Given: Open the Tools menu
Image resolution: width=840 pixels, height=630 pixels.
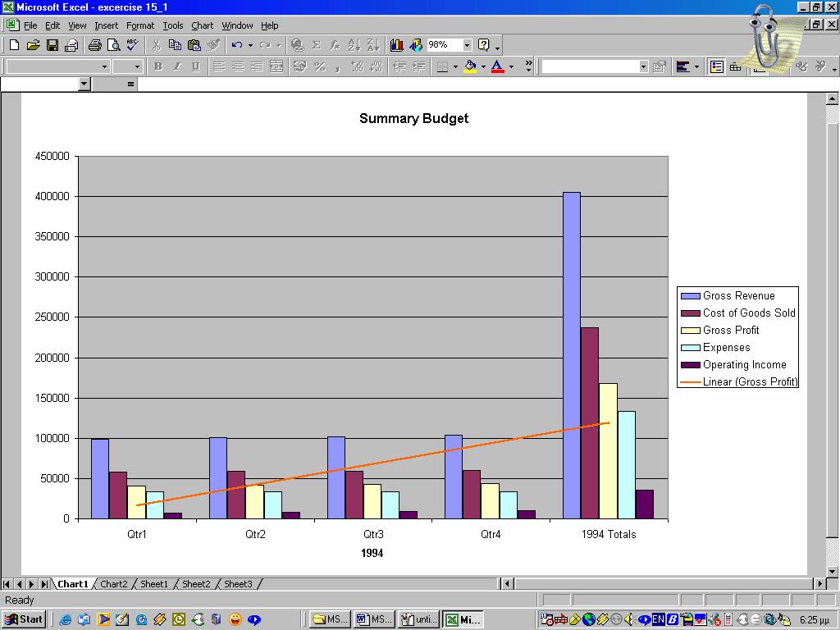Looking at the screenshot, I should [173, 25].
